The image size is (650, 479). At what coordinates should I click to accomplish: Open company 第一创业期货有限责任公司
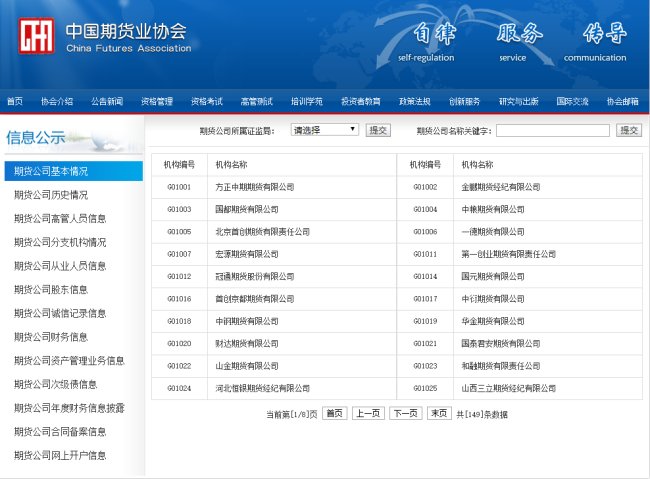point(509,254)
